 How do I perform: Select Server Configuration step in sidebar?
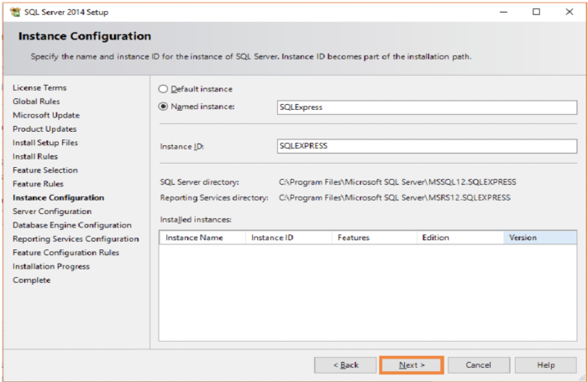click(52, 212)
